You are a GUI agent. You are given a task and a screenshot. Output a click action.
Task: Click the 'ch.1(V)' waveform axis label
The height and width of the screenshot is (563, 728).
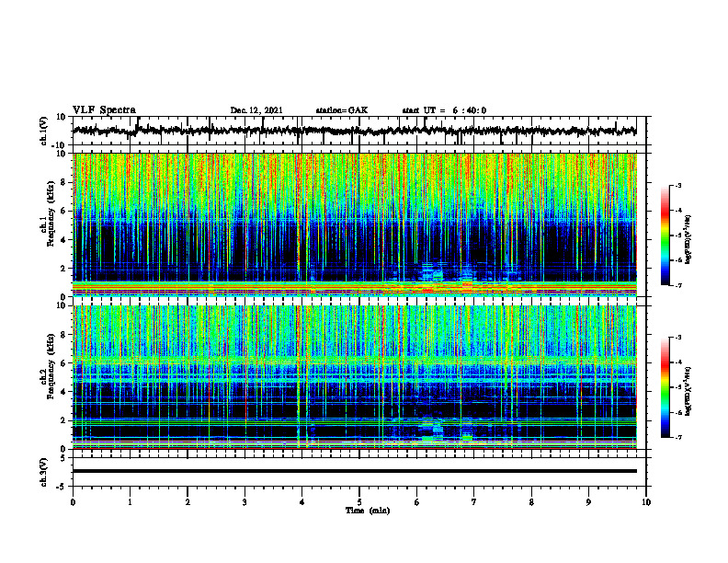coord(44,131)
